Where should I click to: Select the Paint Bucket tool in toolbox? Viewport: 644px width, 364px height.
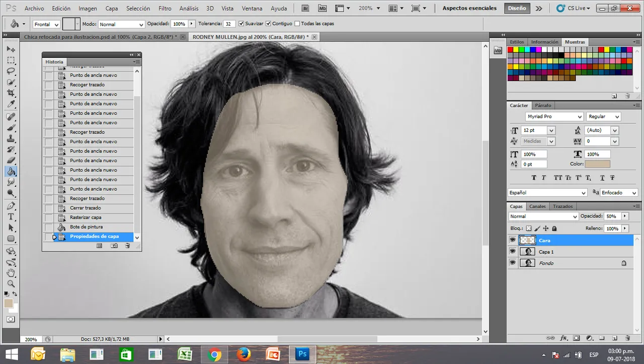11,172
